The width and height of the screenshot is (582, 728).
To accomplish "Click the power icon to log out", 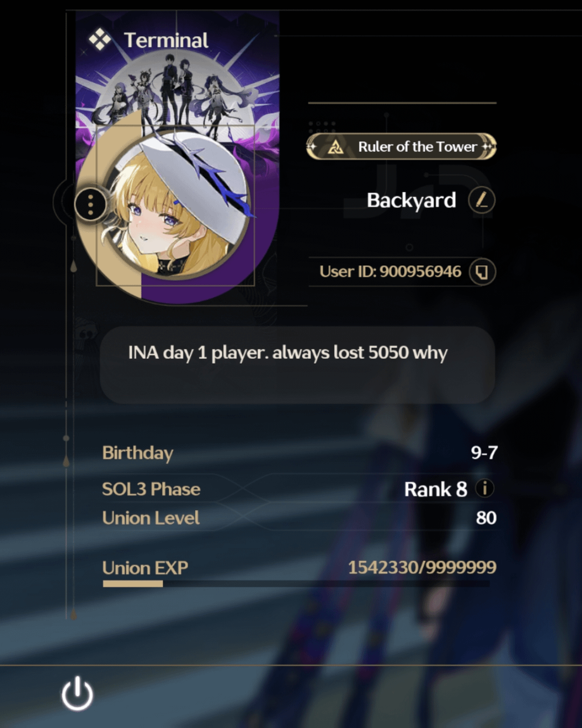I will pos(77,694).
